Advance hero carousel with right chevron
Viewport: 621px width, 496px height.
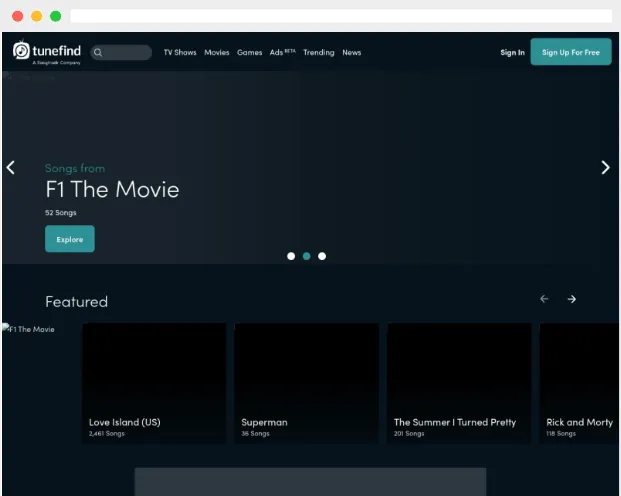(605, 168)
